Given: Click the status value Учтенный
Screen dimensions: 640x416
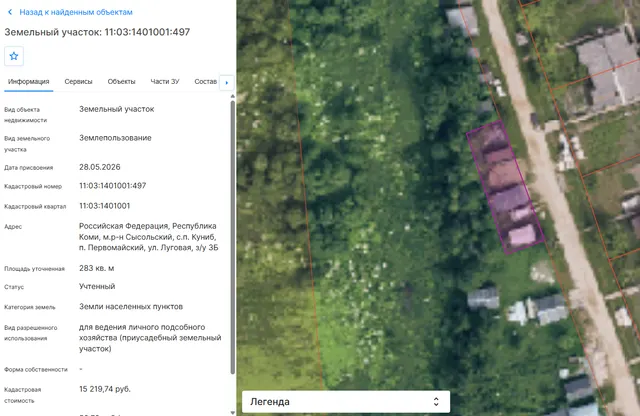Looking at the screenshot, I should [x=97, y=286].
